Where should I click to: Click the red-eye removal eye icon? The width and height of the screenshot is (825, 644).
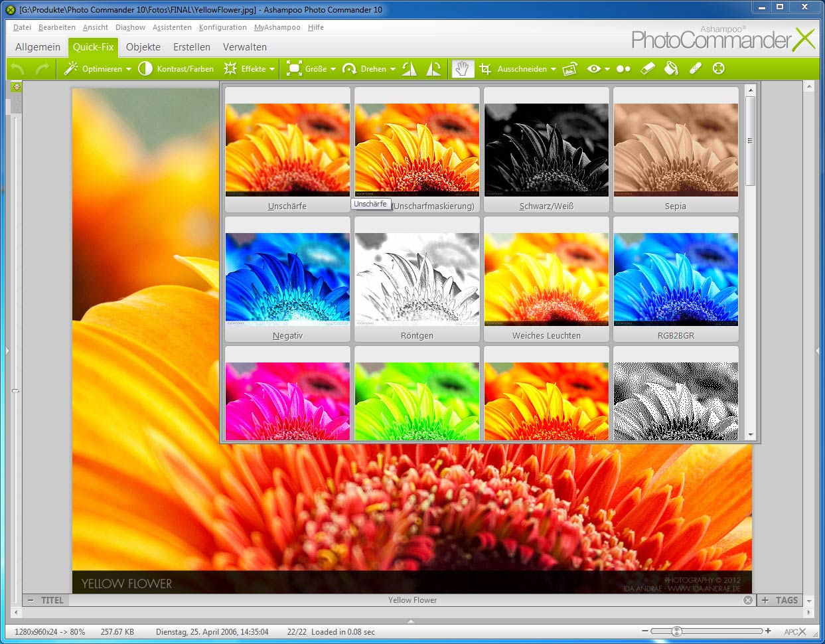tap(593, 68)
